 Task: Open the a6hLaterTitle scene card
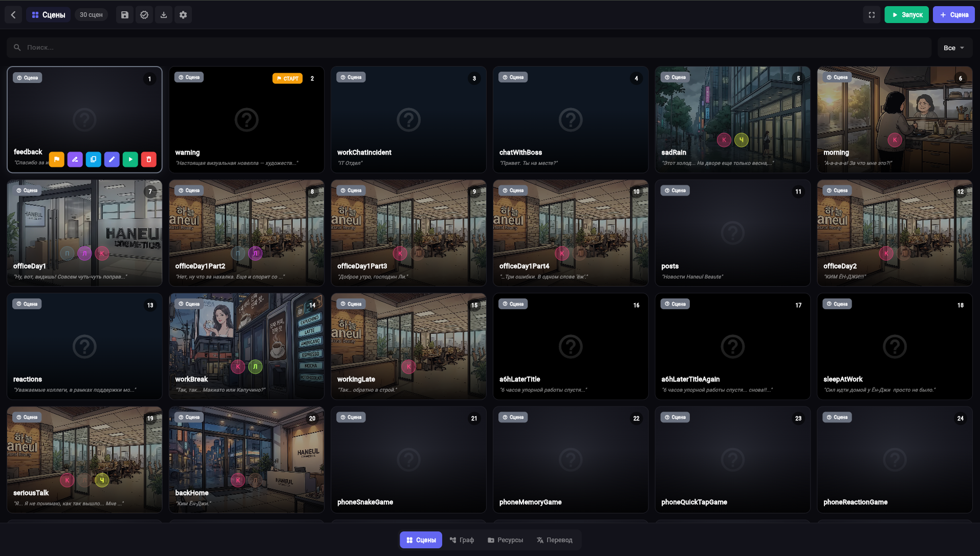tap(571, 347)
